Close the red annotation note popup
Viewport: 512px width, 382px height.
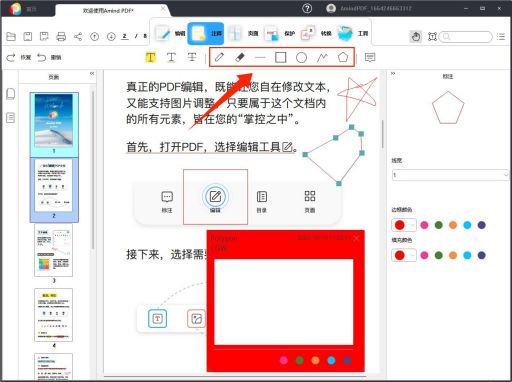pos(356,238)
